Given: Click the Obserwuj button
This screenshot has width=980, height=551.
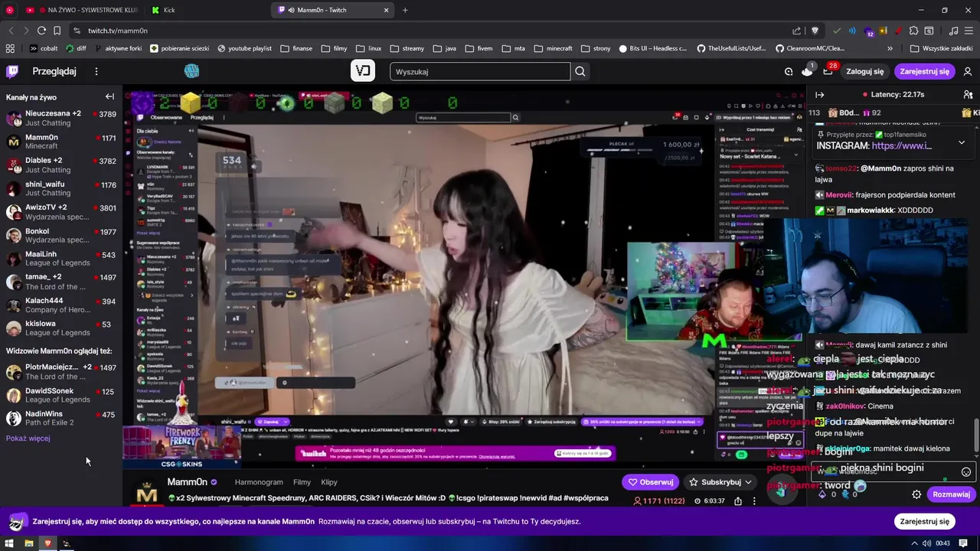Looking at the screenshot, I should [651, 482].
